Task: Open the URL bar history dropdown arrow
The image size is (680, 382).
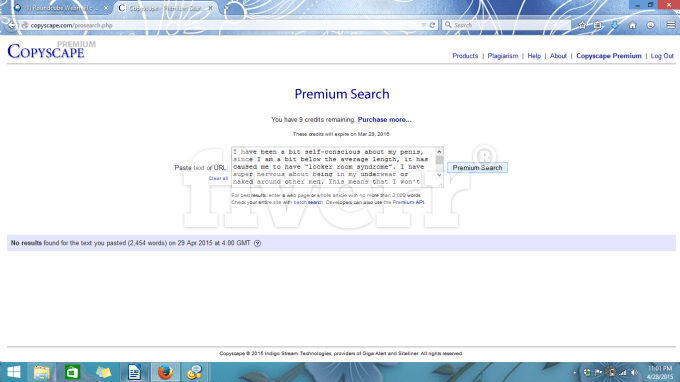Action: pos(424,25)
